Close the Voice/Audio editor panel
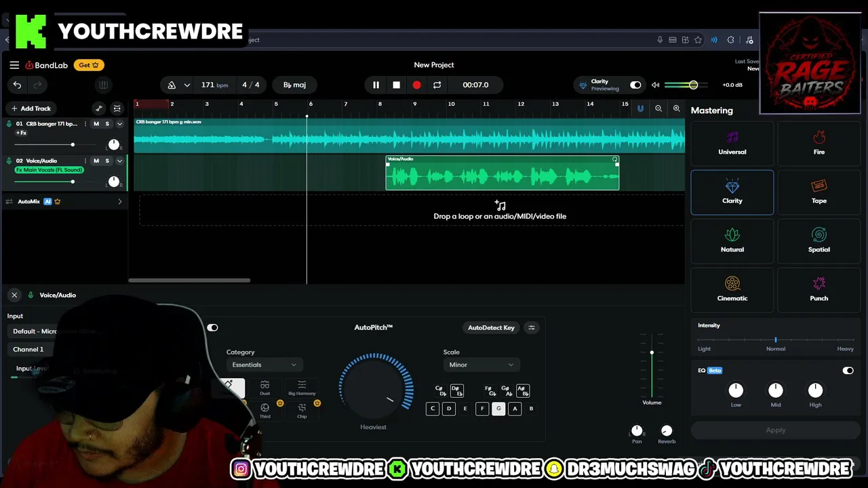The image size is (868, 488). [14, 295]
